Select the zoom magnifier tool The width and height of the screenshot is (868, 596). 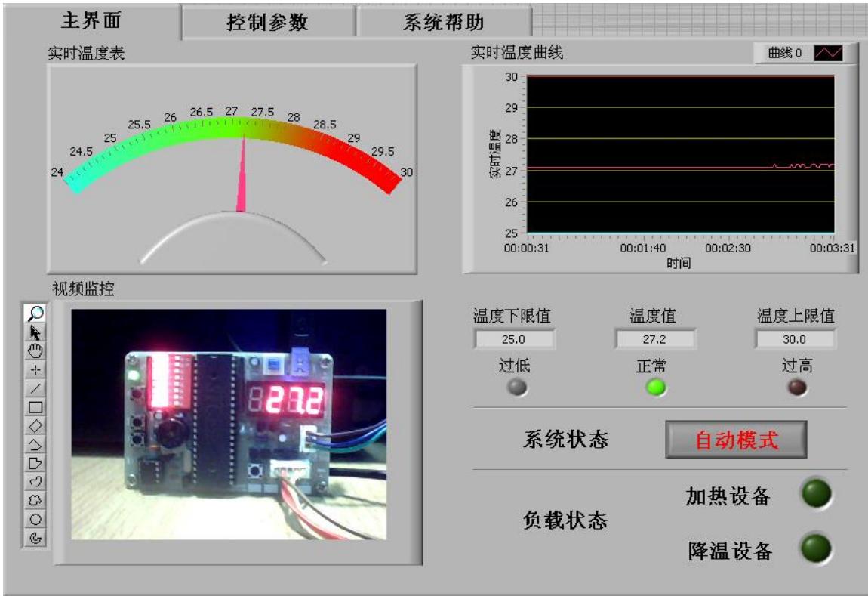[35, 313]
